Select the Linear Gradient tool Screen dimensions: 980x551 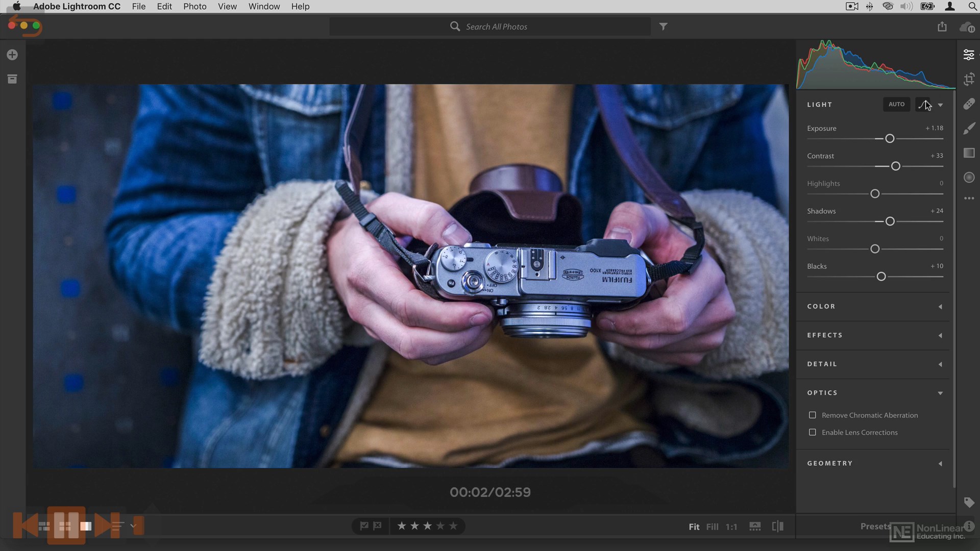(x=969, y=153)
